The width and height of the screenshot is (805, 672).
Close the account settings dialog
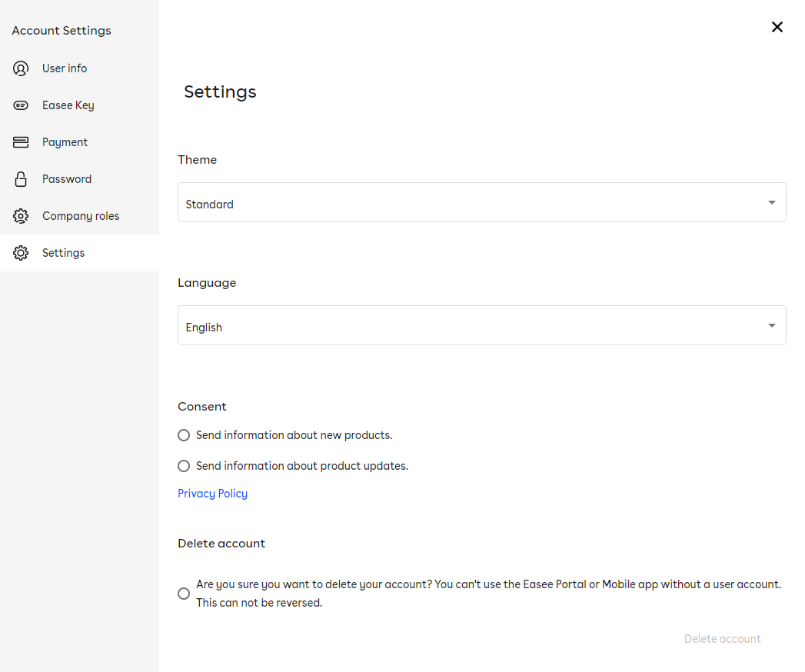777,27
